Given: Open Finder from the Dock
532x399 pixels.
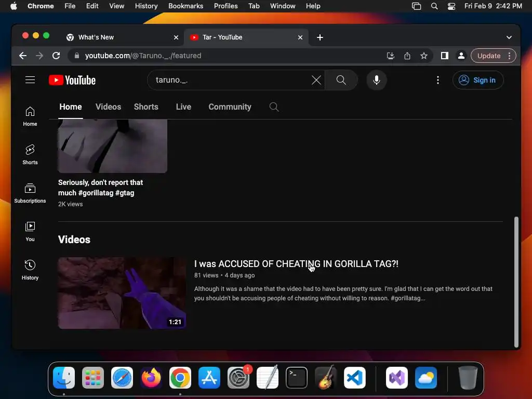Looking at the screenshot, I should click(x=64, y=378).
